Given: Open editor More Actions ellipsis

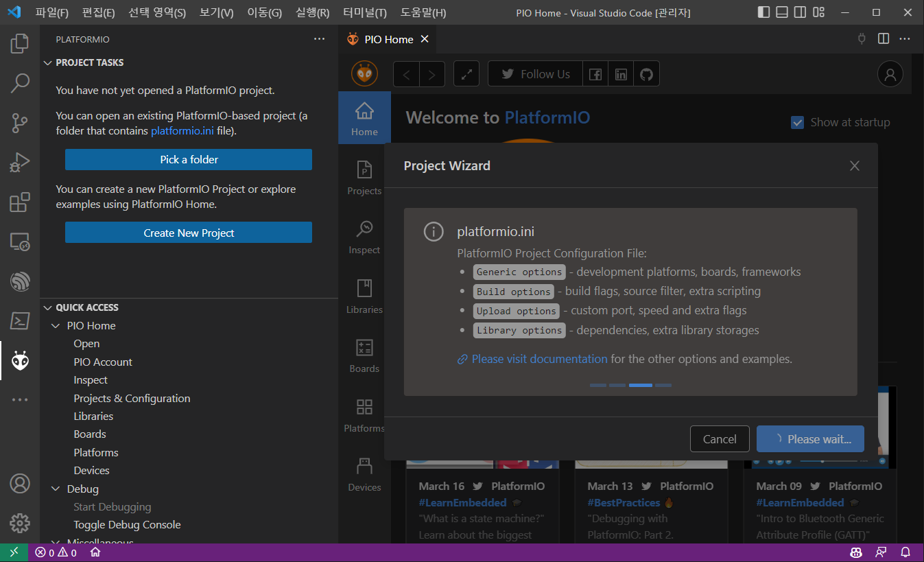Looking at the screenshot, I should (x=905, y=39).
